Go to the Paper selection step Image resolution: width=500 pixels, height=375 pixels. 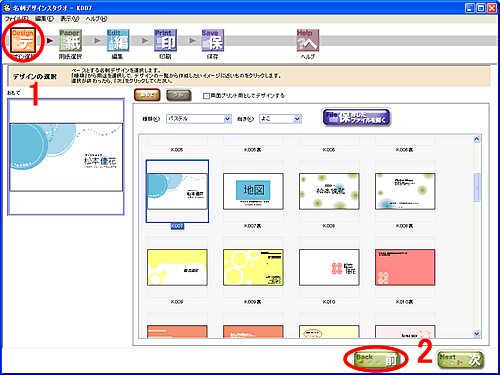[70, 40]
